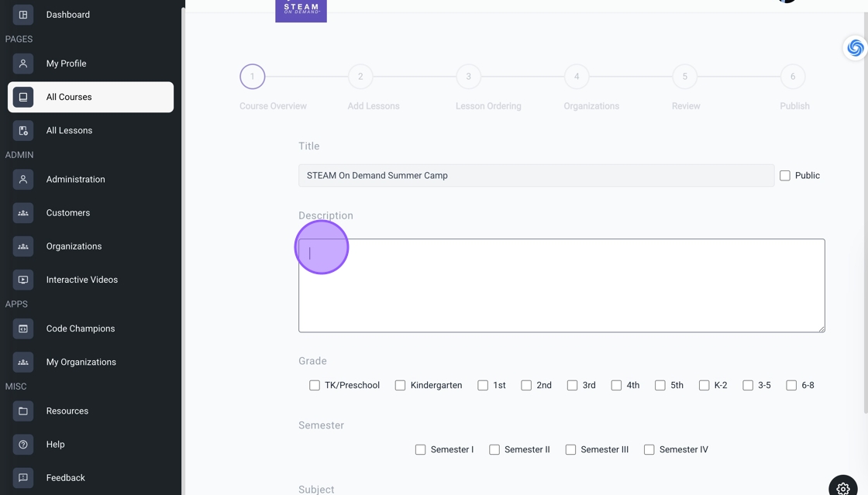Open the settings gear at bottom right

click(x=842, y=488)
